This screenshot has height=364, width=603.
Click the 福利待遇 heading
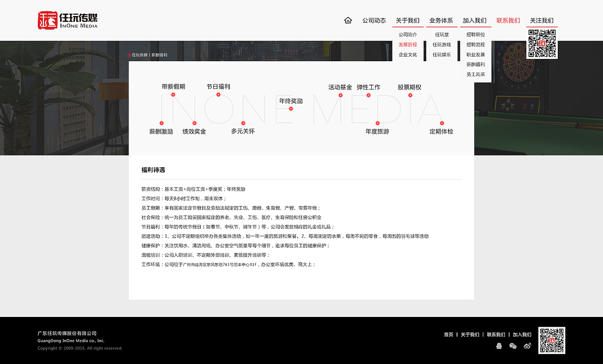153,170
